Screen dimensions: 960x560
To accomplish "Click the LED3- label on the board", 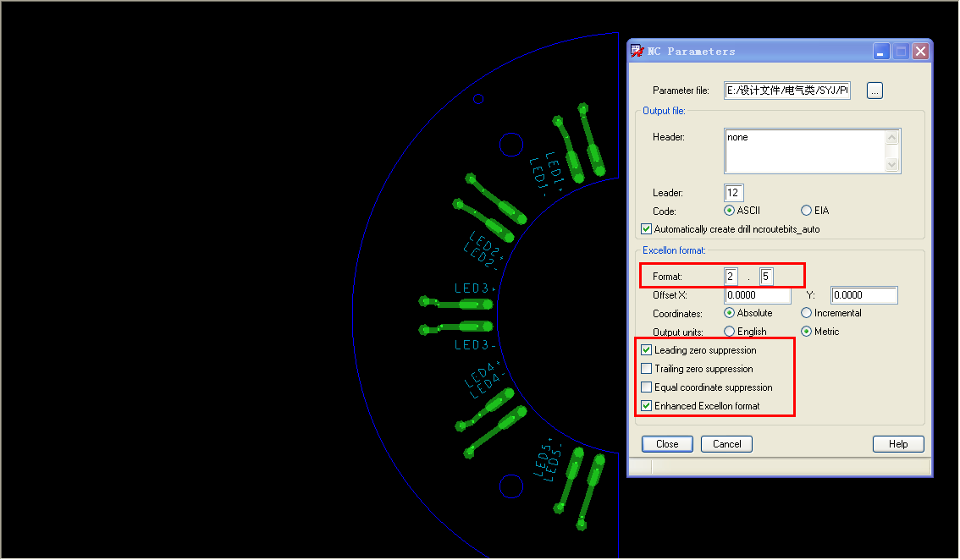I will 475,345.
